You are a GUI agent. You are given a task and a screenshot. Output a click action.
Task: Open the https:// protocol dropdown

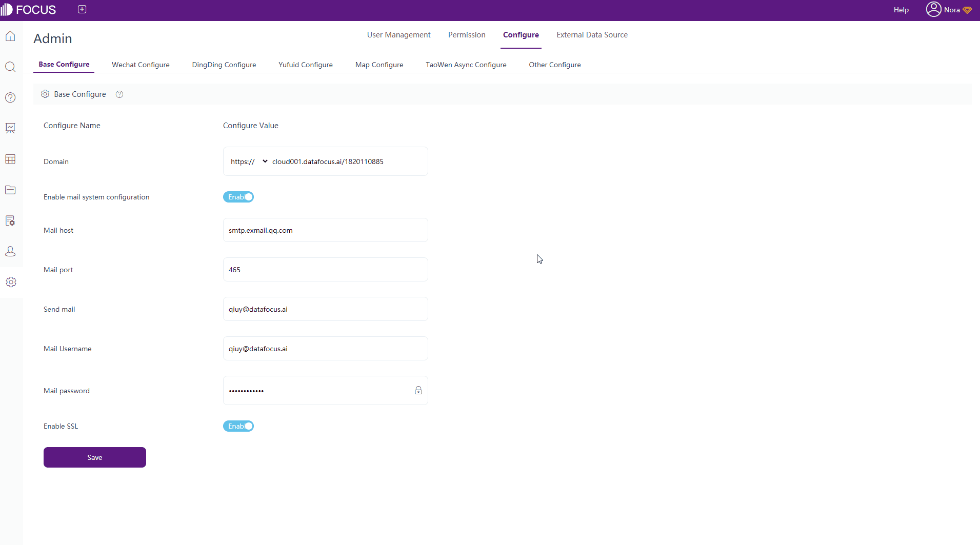249,162
